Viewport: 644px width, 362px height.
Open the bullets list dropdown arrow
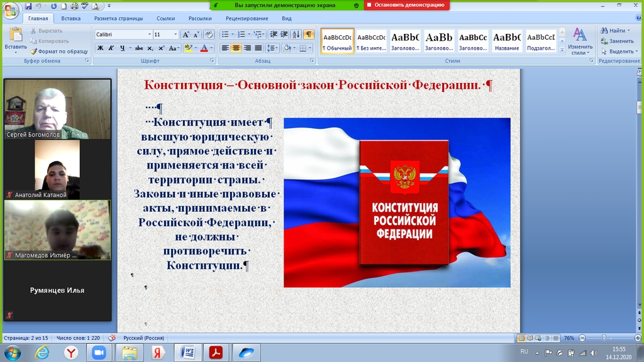click(x=233, y=35)
